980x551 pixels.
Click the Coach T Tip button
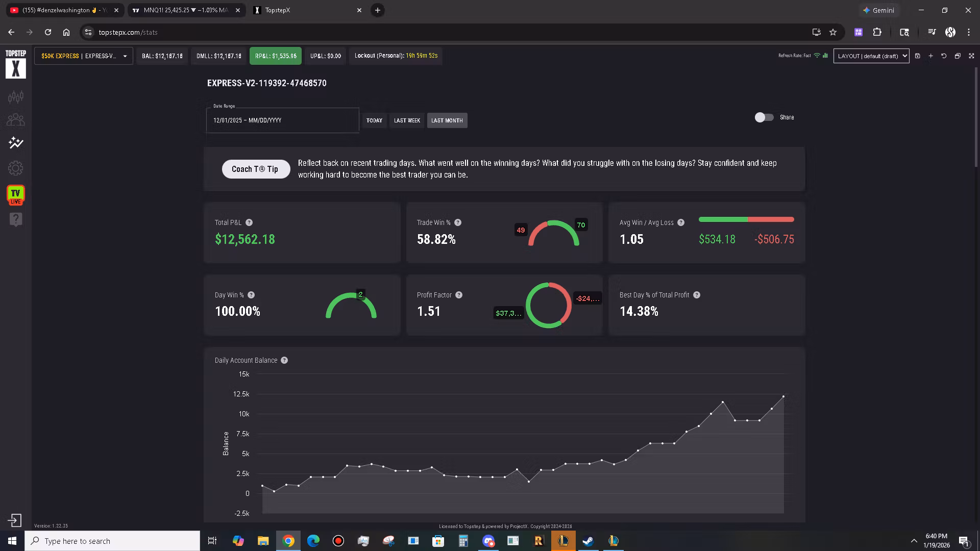point(256,169)
